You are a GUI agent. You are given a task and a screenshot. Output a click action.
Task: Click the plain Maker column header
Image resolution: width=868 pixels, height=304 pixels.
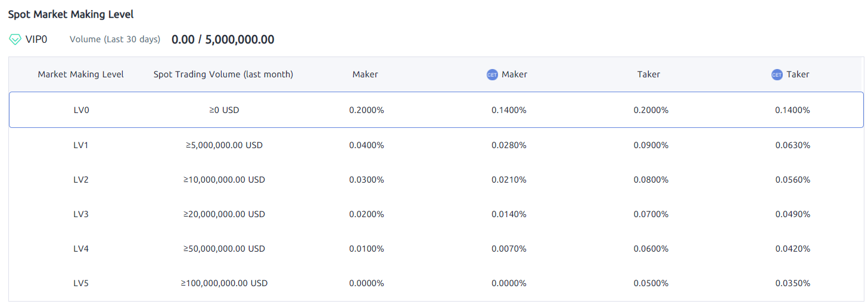365,74
